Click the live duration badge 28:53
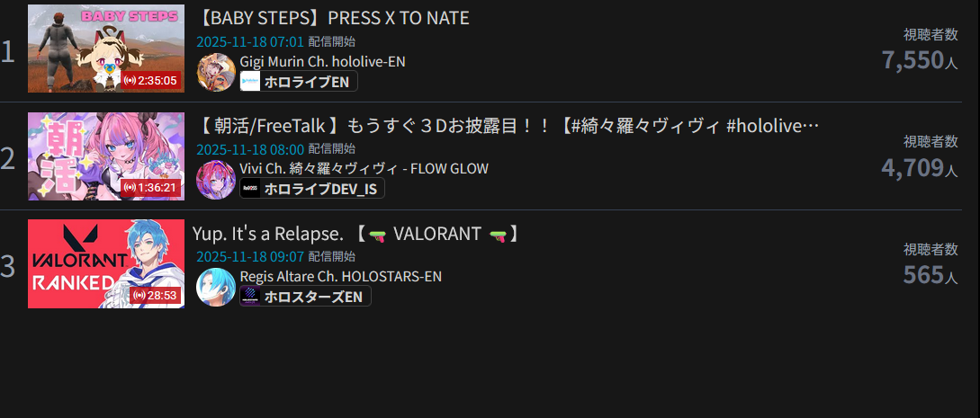This screenshot has width=980, height=418. [156, 295]
